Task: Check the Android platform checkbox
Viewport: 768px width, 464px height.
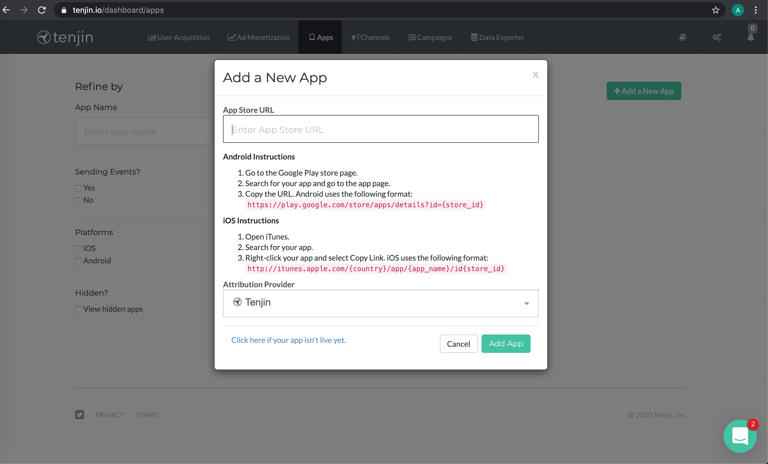Action: (x=78, y=261)
